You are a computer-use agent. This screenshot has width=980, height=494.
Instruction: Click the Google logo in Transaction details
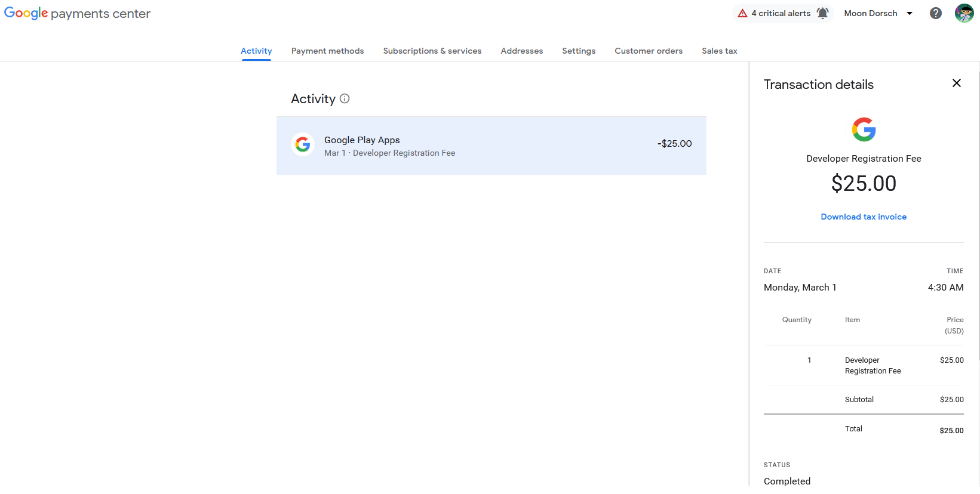tap(864, 129)
